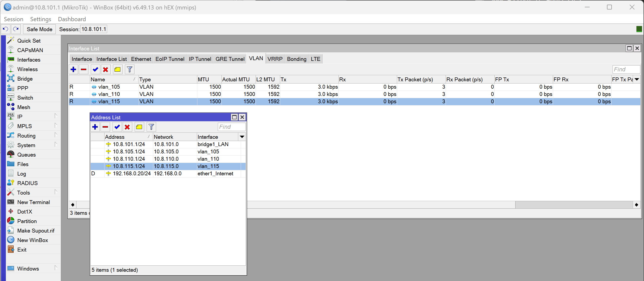
Task: Switch to the Ethernet tab
Action: [141, 59]
